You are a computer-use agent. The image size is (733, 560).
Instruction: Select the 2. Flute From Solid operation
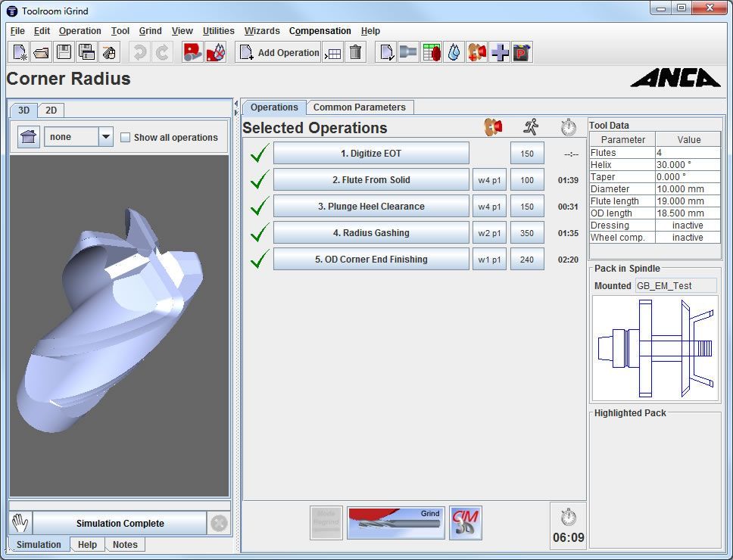coord(371,180)
